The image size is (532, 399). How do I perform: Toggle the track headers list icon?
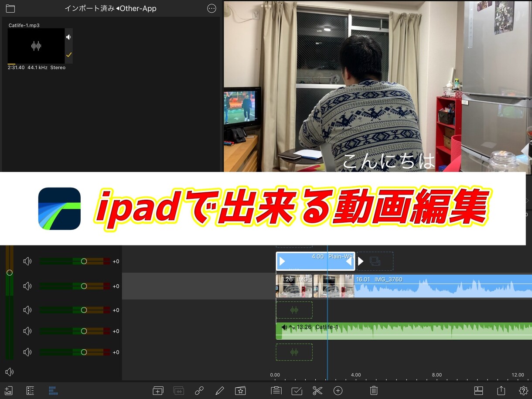pos(30,391)
